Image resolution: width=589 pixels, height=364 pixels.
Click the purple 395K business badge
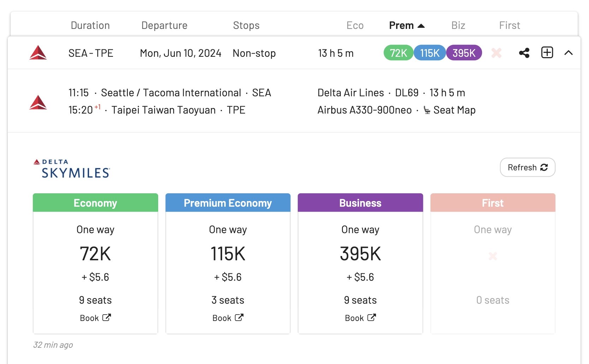coord(464,53)
